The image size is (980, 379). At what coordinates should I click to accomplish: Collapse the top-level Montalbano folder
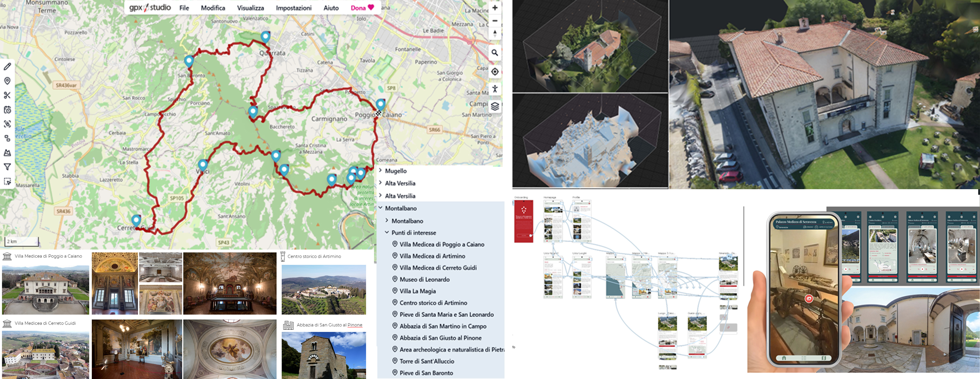tap(381, 208)
